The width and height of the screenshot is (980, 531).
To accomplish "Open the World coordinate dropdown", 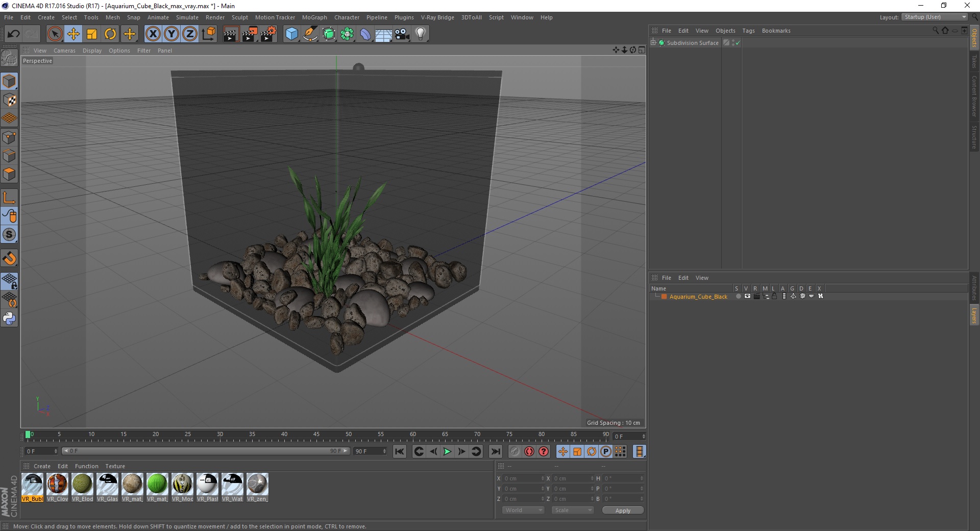I will pyautogui.click(x=523, y=510).
